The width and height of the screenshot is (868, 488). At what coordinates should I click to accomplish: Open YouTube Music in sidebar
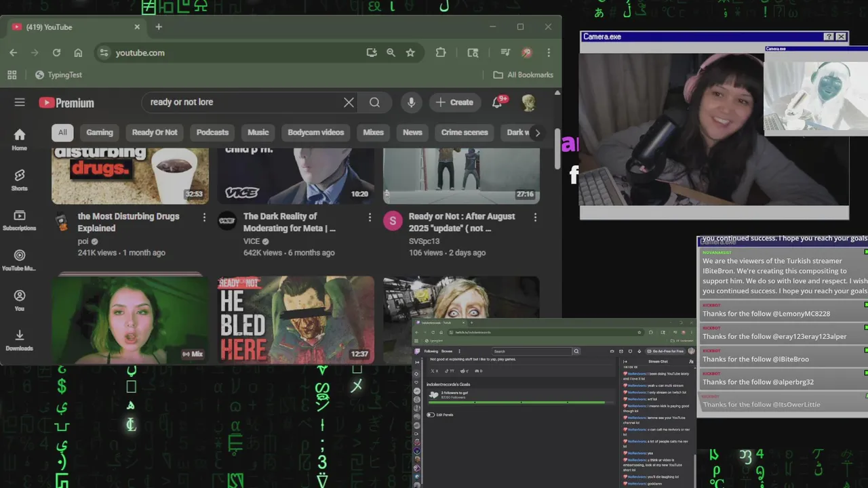pyautogui.click(x=20, y=260)
